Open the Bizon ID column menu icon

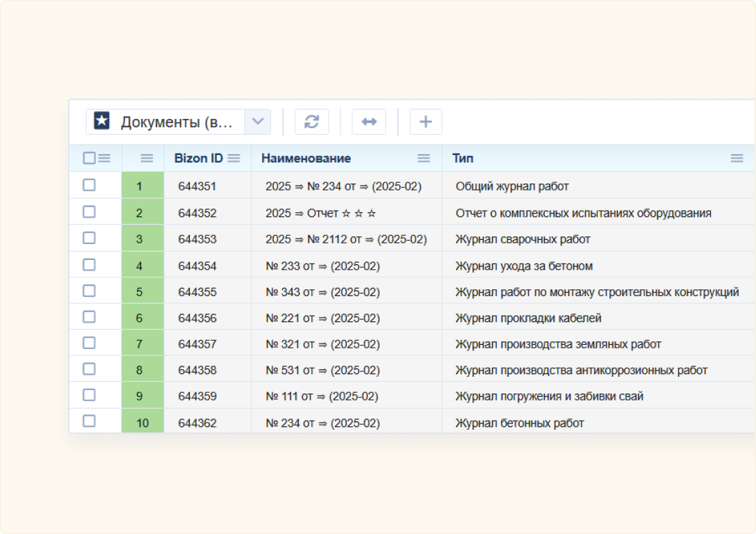point(233,158)
